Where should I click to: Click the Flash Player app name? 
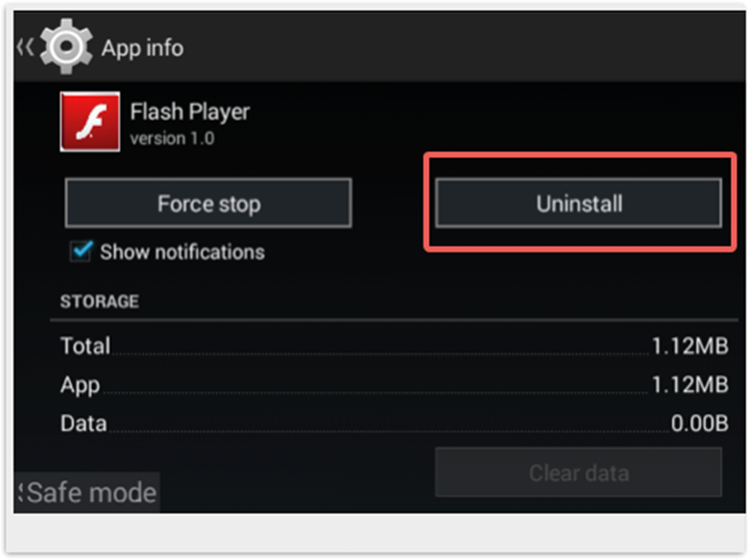(x=189, y=112)
